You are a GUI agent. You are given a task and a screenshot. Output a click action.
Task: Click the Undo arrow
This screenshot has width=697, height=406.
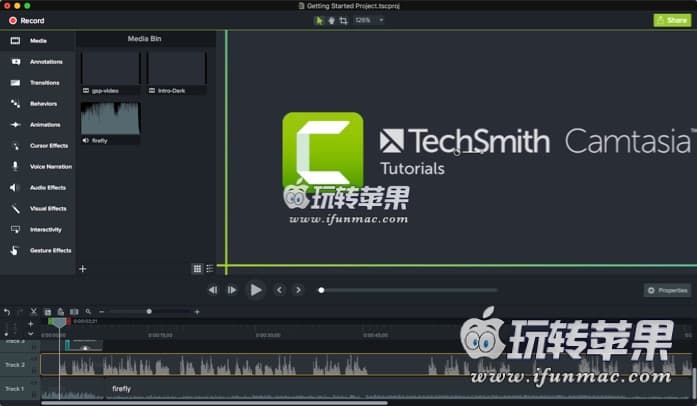coord(7,312)
